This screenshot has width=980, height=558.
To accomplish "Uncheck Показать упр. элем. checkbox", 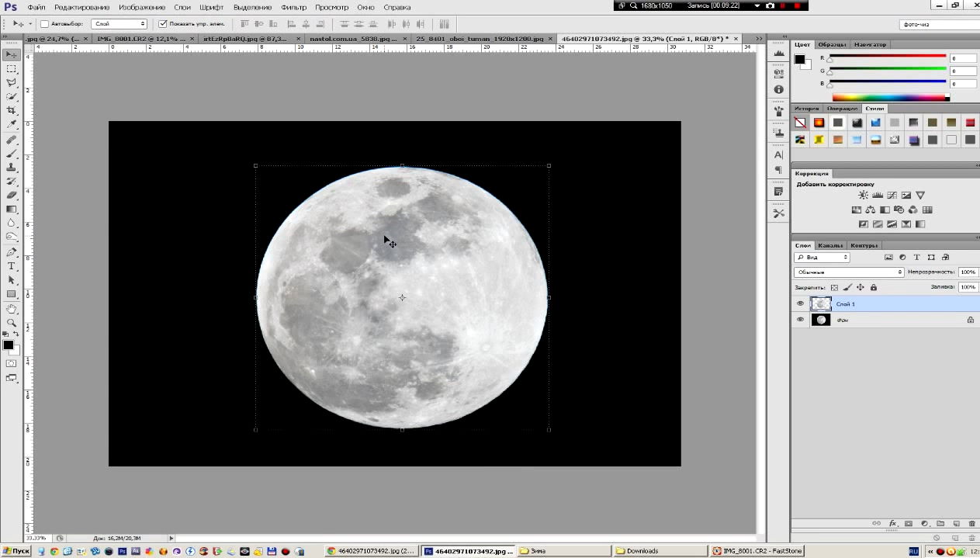I will 161,24.
